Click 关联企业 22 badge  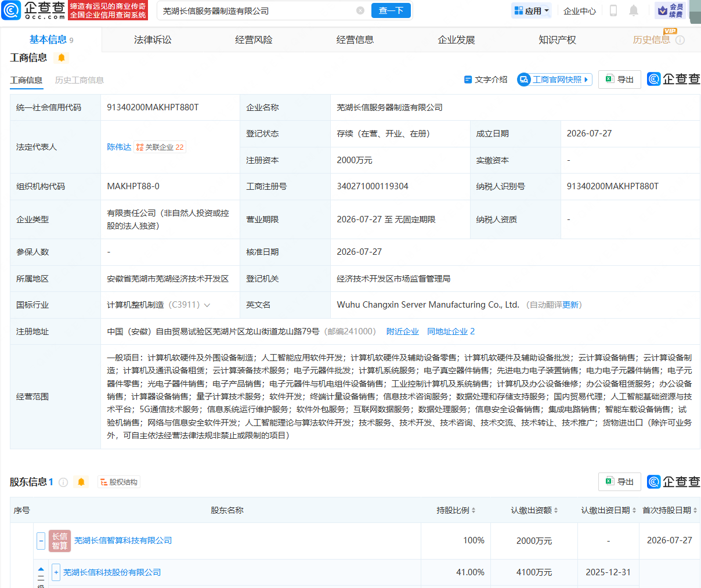[160, 147]
